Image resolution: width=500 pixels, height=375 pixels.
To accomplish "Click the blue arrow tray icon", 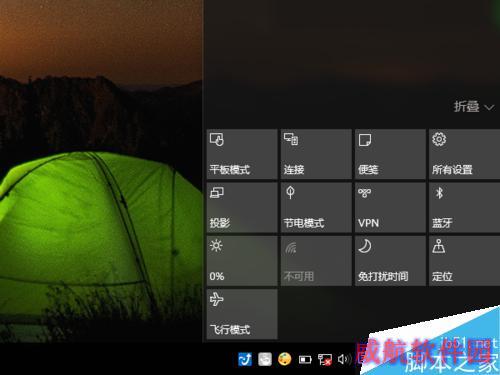I will coord(245,359).
